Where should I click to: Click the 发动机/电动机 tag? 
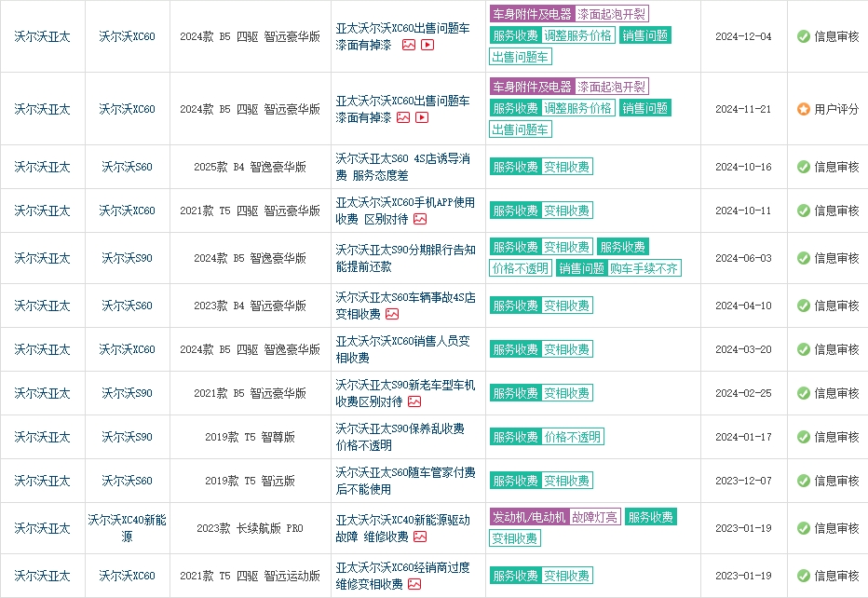[529, 517]
